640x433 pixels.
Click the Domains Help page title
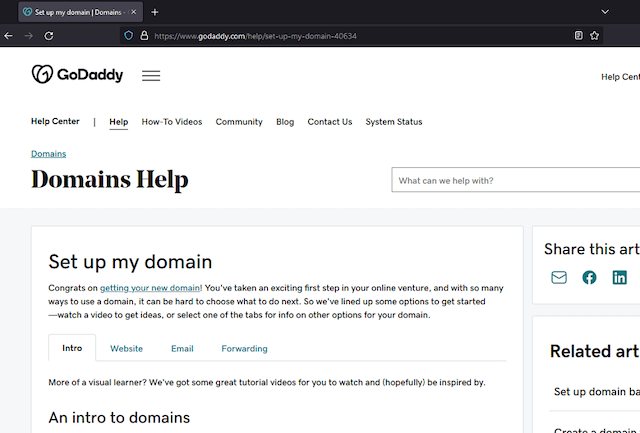(x=110, y=179)
